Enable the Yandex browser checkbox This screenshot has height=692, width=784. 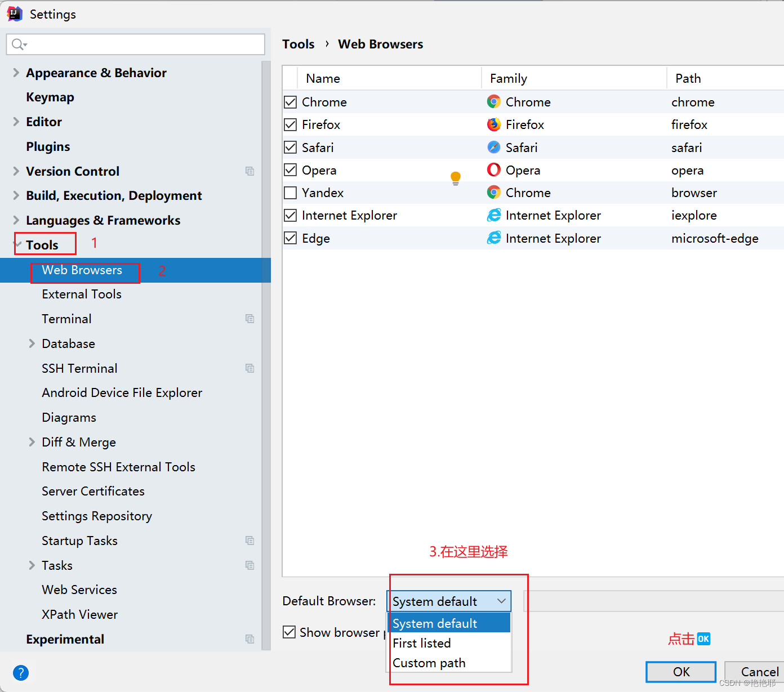(290, 193)
